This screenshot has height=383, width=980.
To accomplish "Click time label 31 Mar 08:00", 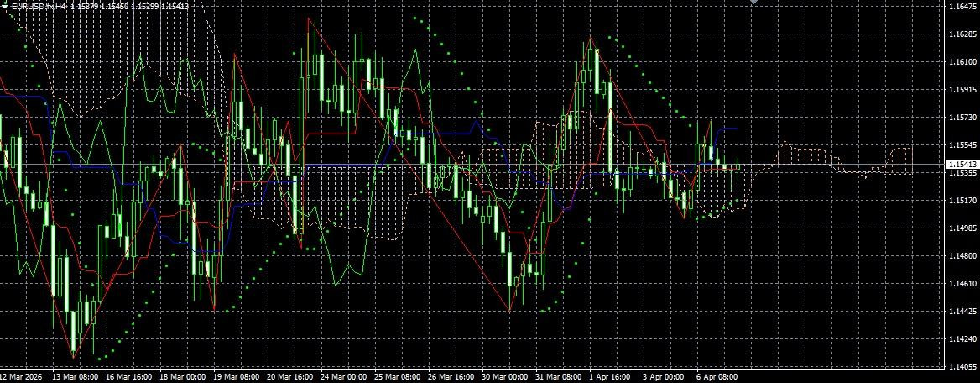I will coord(559,377).
